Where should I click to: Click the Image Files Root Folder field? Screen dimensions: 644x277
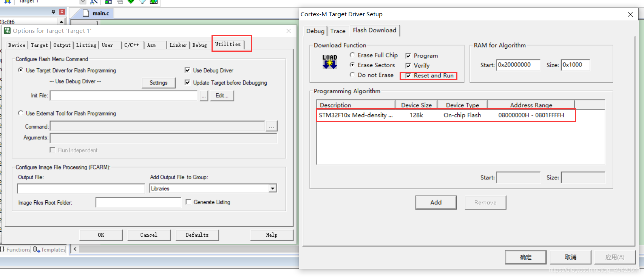point(138,203)
